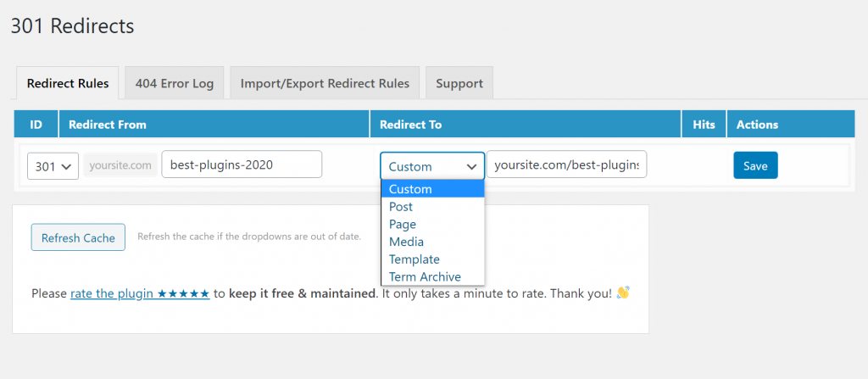Click the Refresh Cache button
This screenshot has width=868, height=379.
click(x=78, y=237)
